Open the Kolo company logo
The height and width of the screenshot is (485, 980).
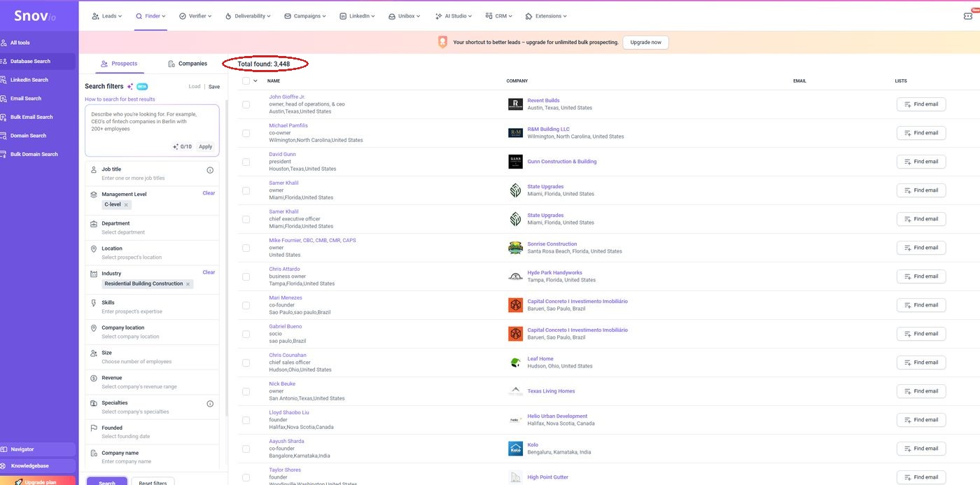[515, 449]
